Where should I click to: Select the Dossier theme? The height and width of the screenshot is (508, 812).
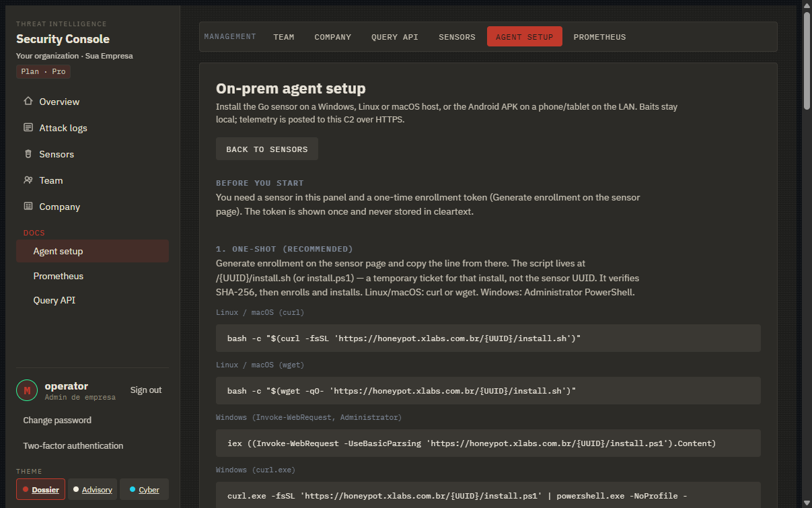[40, 489]
